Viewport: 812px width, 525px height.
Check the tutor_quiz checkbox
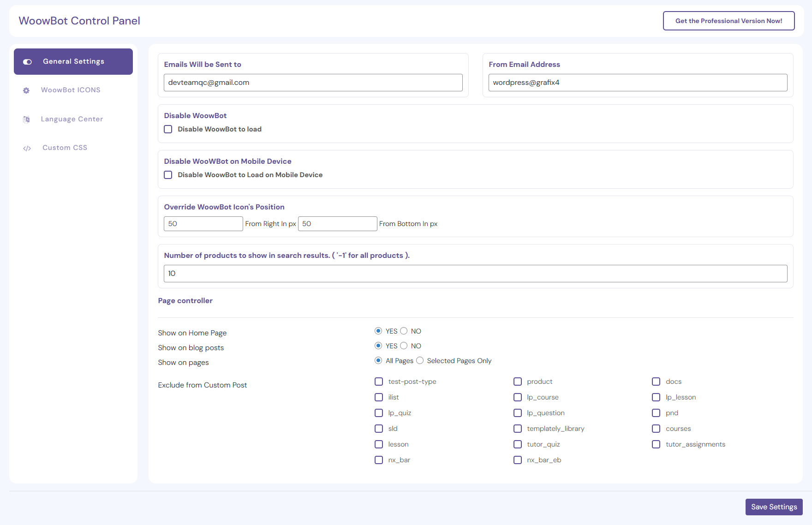tap(518, 444)
